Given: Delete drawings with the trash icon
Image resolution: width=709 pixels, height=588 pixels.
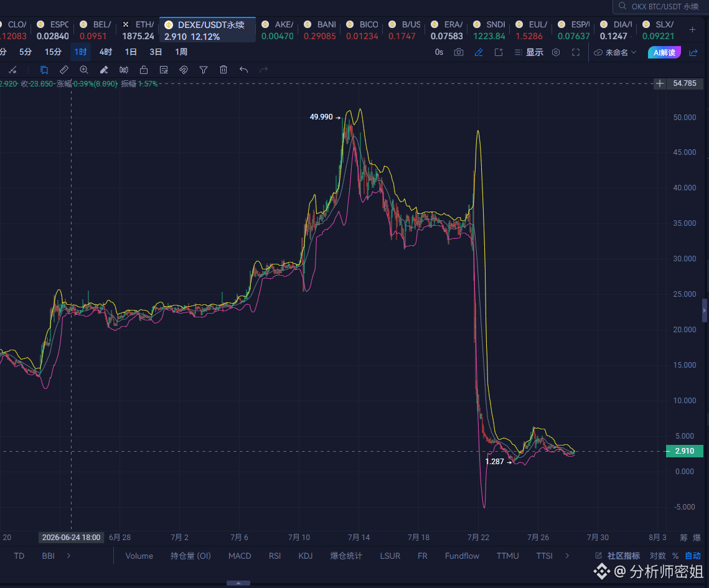Looking at the screenshot, I should (223, 70).
